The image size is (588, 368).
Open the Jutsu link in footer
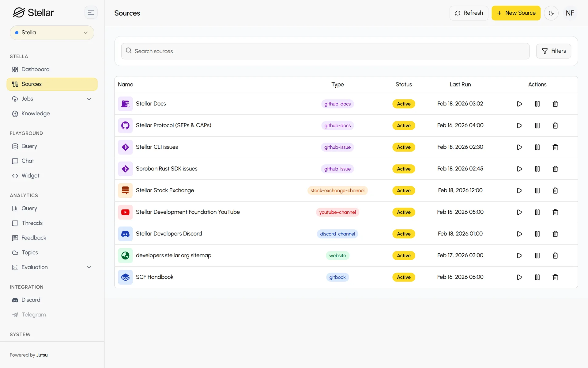tap(42, 355)
